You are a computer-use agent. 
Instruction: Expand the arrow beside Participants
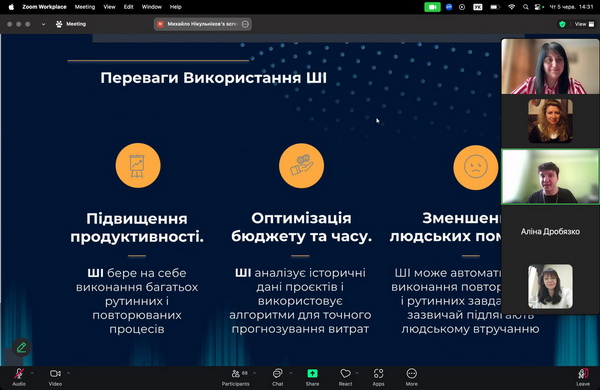tap(254, 373)
